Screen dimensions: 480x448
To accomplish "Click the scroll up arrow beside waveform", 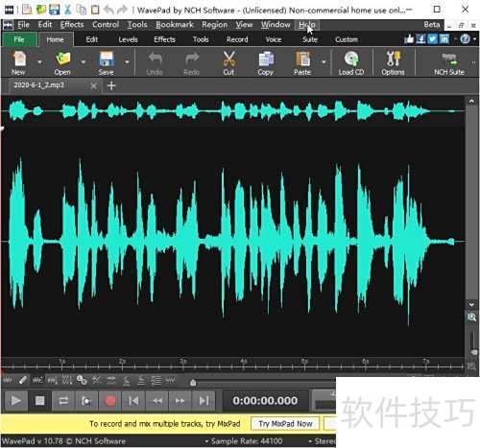I will pos(471,102).
